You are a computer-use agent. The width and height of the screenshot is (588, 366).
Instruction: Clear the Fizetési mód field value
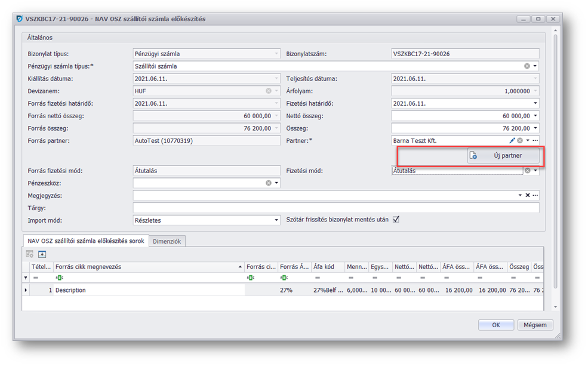tap(527, 171)
